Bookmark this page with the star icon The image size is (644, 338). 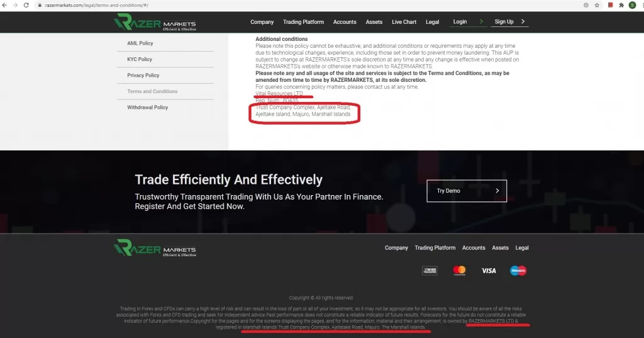click(597, 5)
